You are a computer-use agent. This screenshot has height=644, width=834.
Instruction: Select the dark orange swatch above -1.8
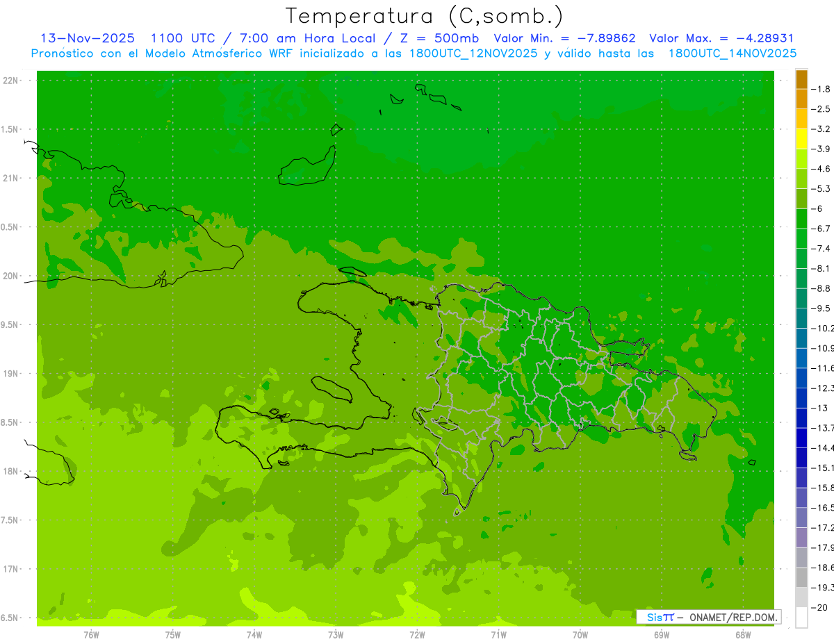(801, 79)
